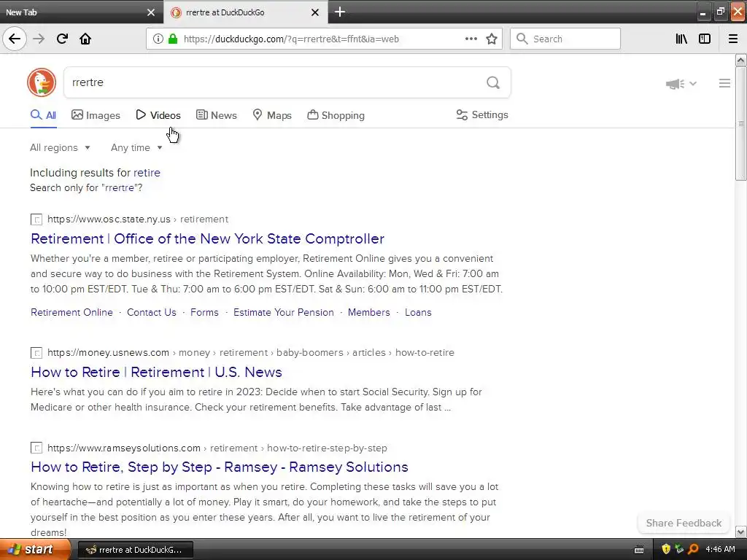
Task: Click the favicon next to osc.state.ny.us result
Action: [36, 219]
